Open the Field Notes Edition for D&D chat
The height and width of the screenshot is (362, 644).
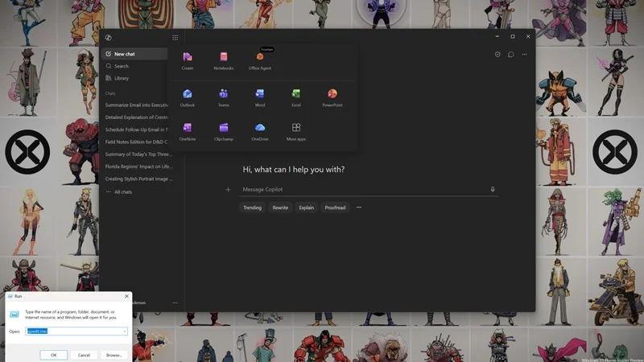tap(136, 142)
